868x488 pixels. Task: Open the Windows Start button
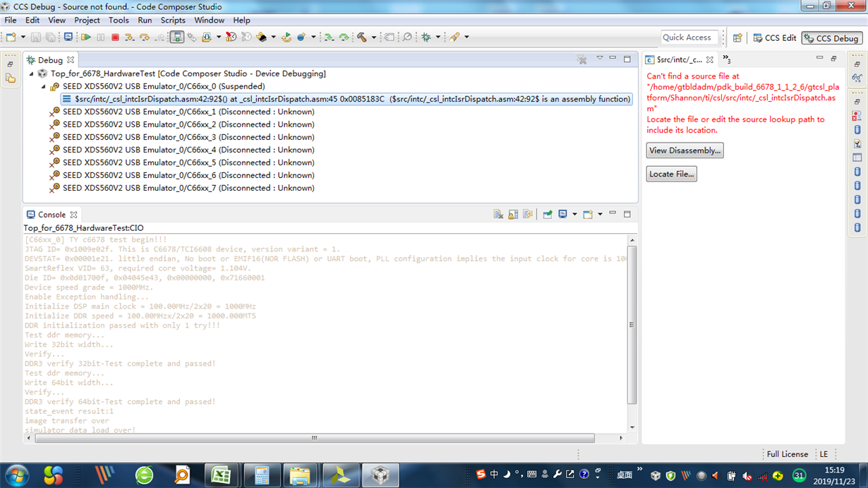click(x=17, y=475)
